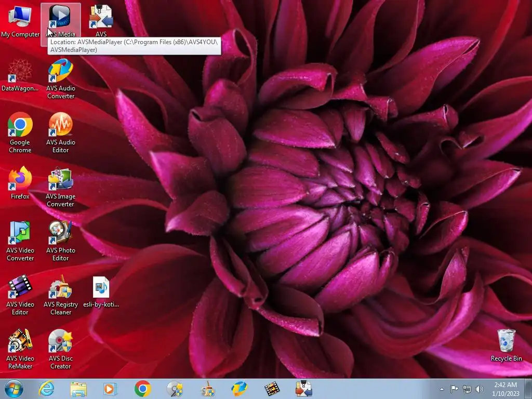The height and width of the screenshot is (399, 532).
Task: Open the network status tray icon
Action: [x=467, y=389]
